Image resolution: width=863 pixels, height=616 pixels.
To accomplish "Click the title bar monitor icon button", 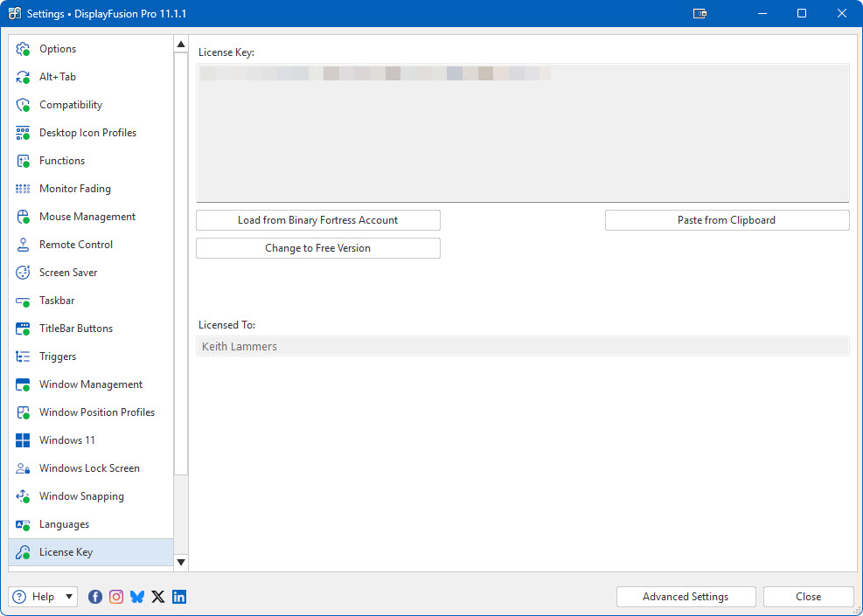I will (x=699, y=14).
